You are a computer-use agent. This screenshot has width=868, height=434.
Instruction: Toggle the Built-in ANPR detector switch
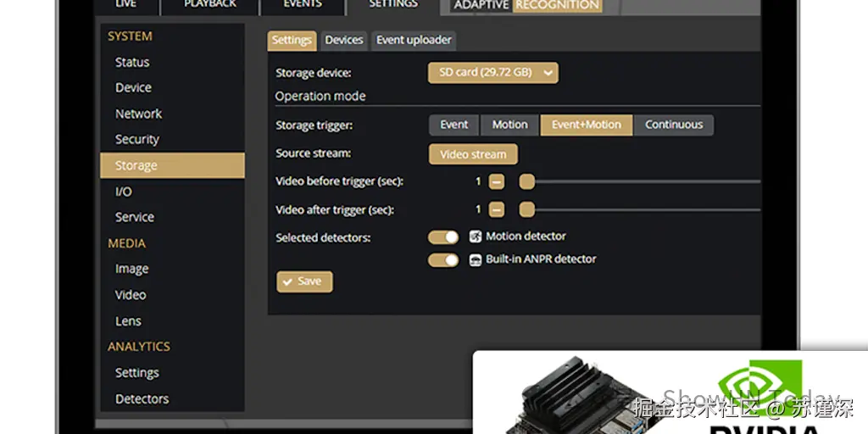(443, 260)
